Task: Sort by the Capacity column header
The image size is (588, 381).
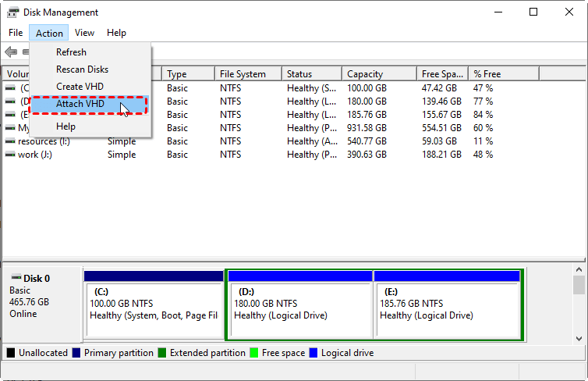Action: click(x=380, y=74)
